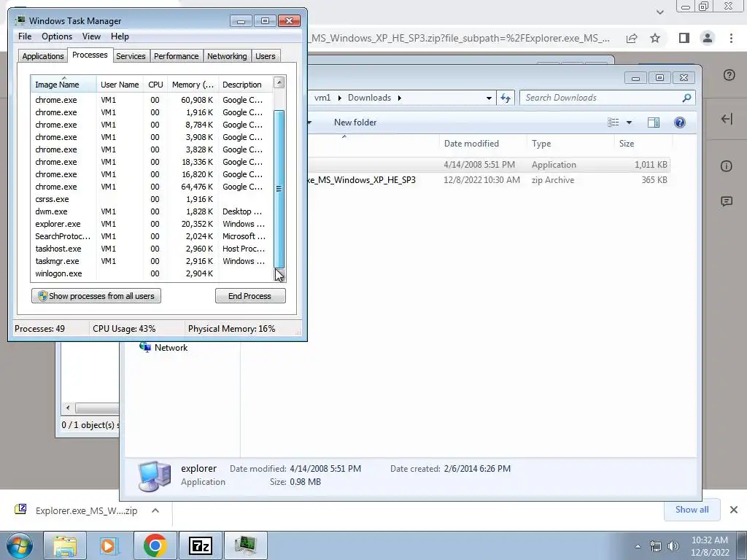The height and width of the screenshot is (560, 747).
Task: Toggle Chrome side panel icon
Action: 684,38
